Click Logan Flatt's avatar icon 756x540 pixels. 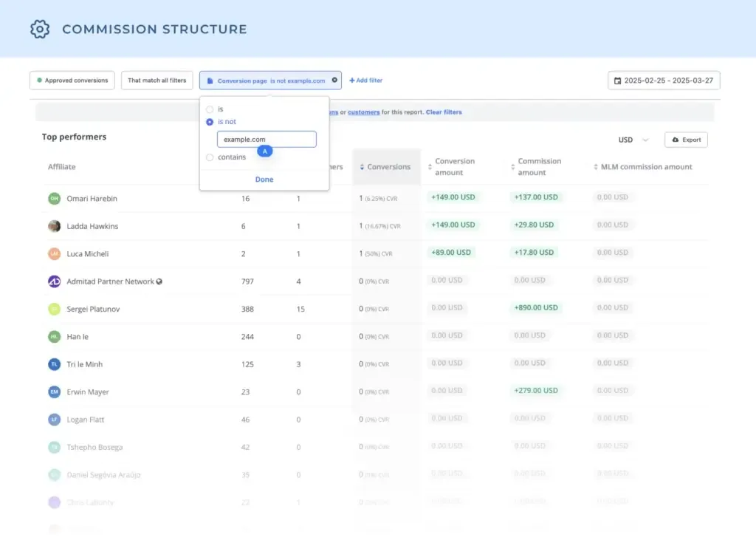[55, 420]
